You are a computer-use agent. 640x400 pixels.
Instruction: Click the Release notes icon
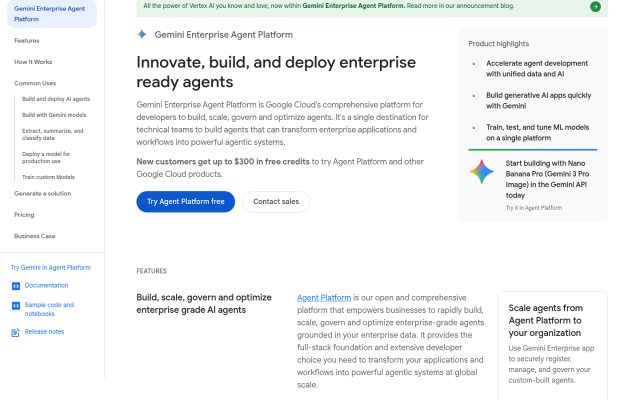(x=16, y=333)
